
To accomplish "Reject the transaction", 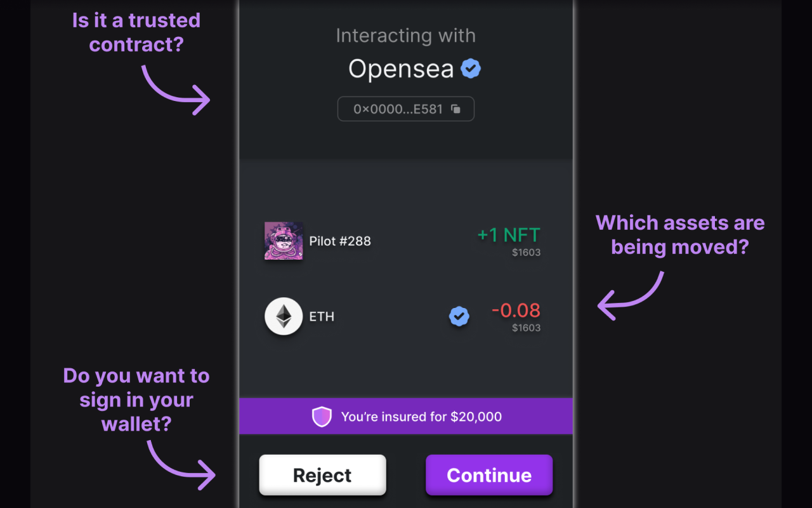I will [322, 475].
